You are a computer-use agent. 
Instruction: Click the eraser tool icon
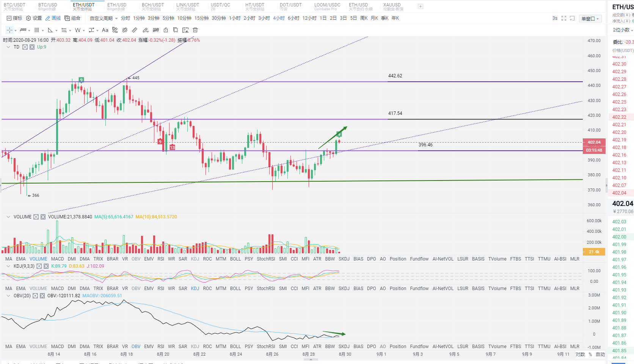125,30
